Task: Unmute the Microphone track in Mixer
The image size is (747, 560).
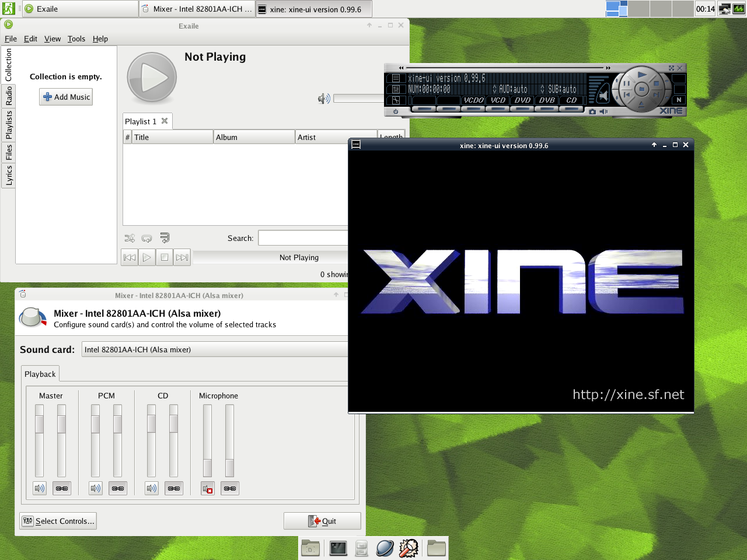Action: 208,488
